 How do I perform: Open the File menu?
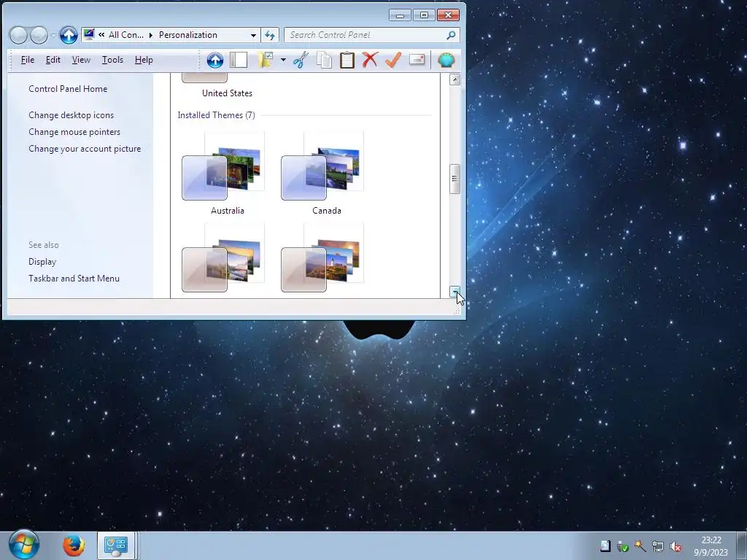coord(28,60)
